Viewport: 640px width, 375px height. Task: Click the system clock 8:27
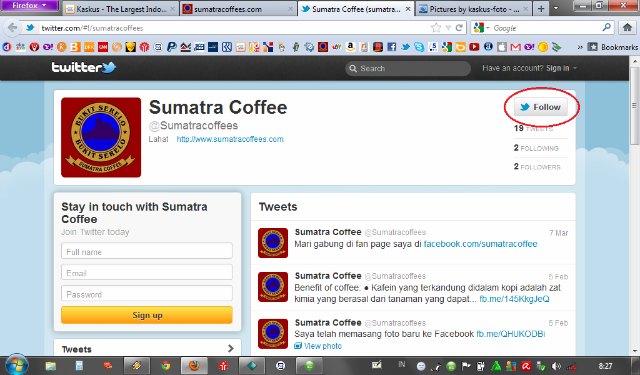click(606, 366)
